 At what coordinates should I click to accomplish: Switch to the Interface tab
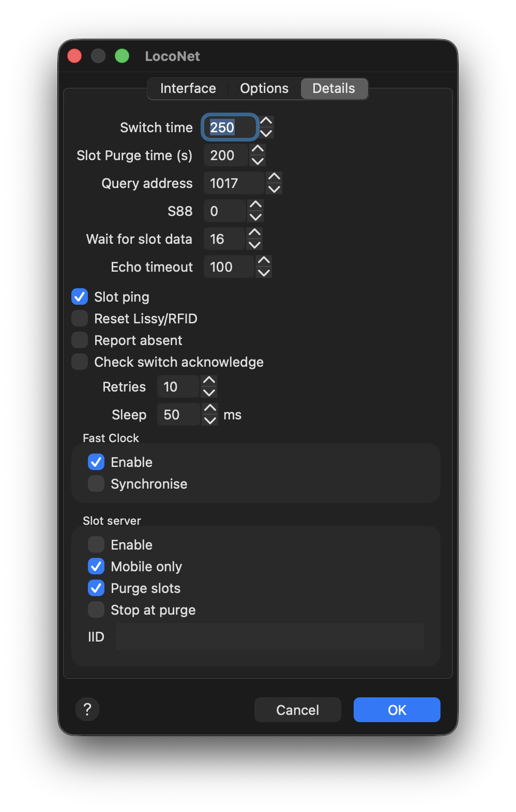pyautogui.click(x=188, y=88)
